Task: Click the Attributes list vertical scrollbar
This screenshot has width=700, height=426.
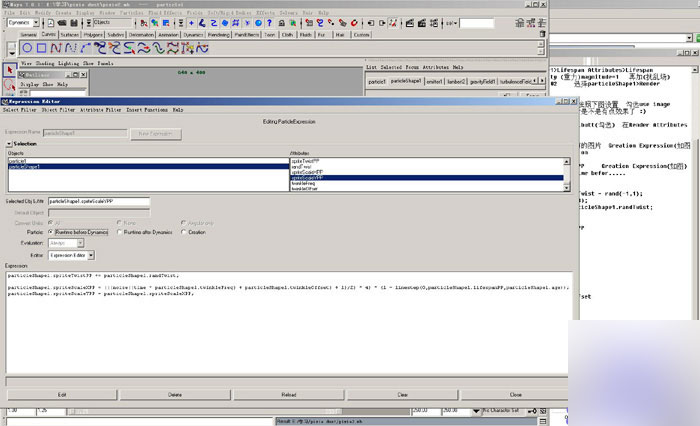Action: 567,175
